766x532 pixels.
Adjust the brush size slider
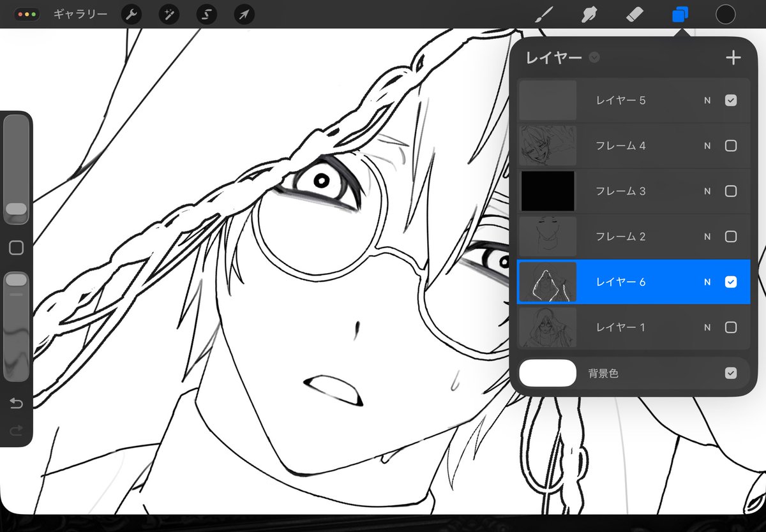coord(16,170)
